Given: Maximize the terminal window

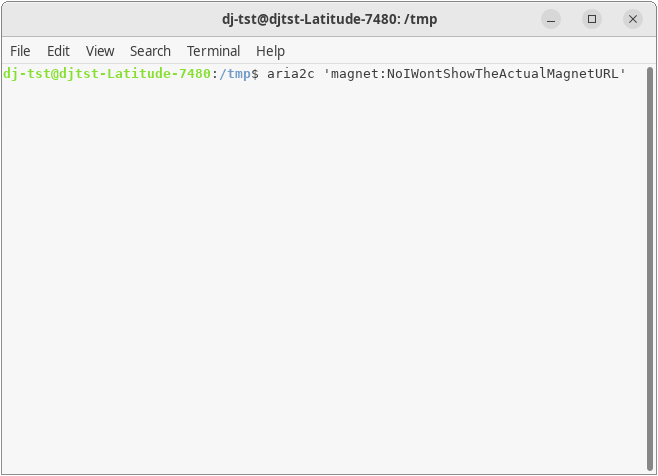Looking at the screenshot, I should [x=592, y=19].
